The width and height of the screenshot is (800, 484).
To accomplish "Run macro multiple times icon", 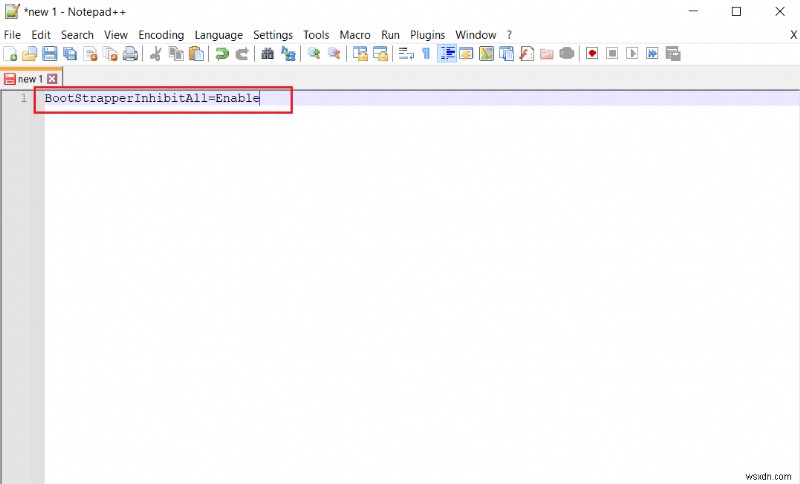I will tap(652, 54).
